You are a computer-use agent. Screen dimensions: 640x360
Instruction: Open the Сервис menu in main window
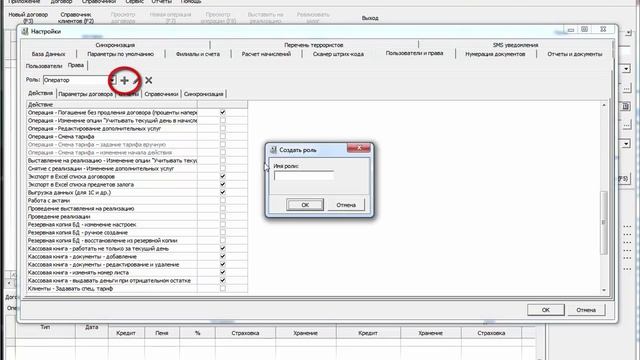(134, 2)
